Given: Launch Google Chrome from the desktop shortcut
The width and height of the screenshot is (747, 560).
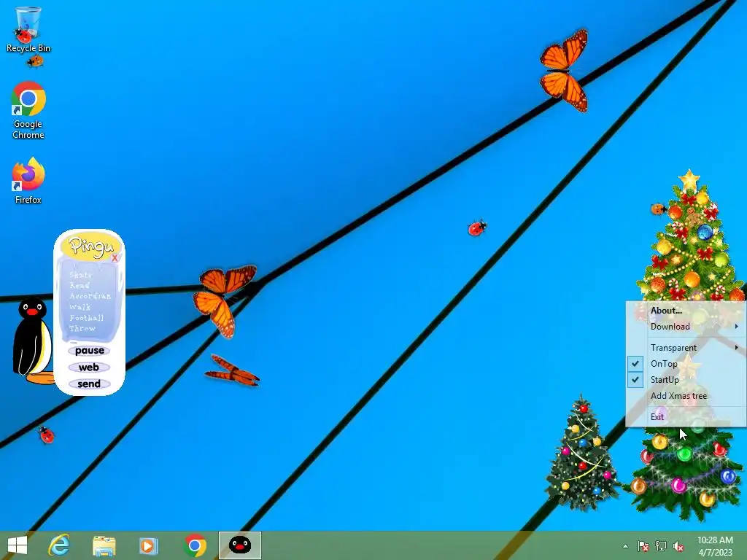Looking at the screenshot, I should [28, 111].
